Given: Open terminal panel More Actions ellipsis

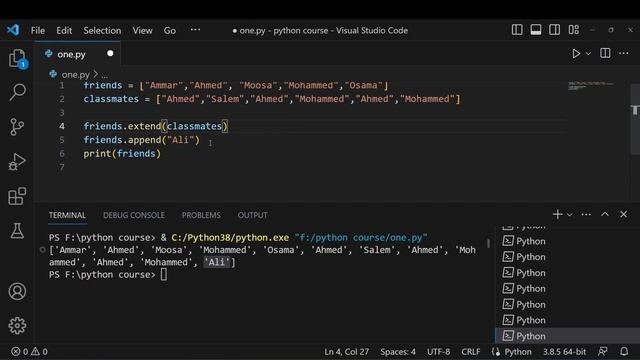Looking at the screenshot, I should [586, 214].
